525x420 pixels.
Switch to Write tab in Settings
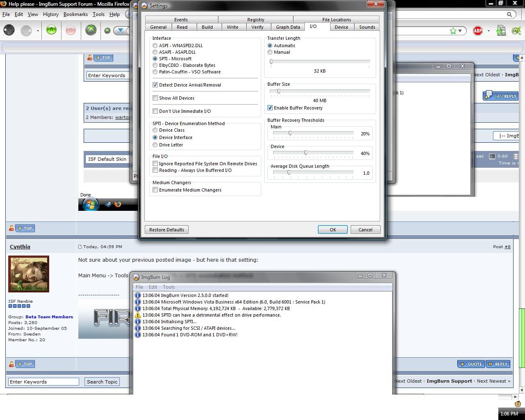point(233,27)
